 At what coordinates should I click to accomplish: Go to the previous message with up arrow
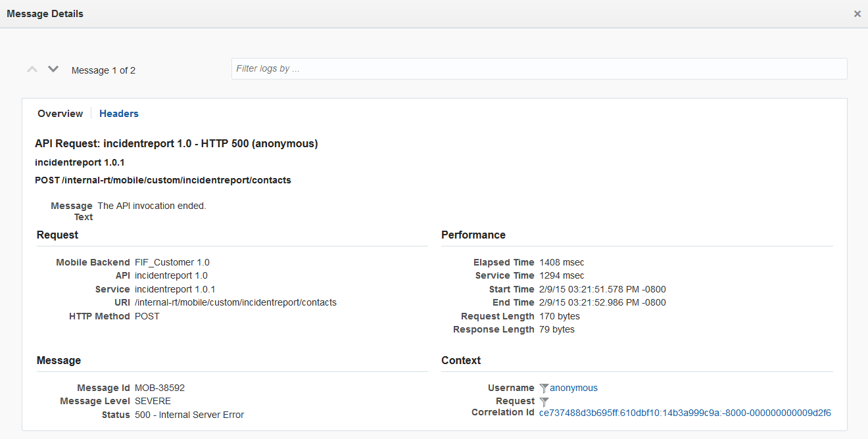tap(32, 69)
